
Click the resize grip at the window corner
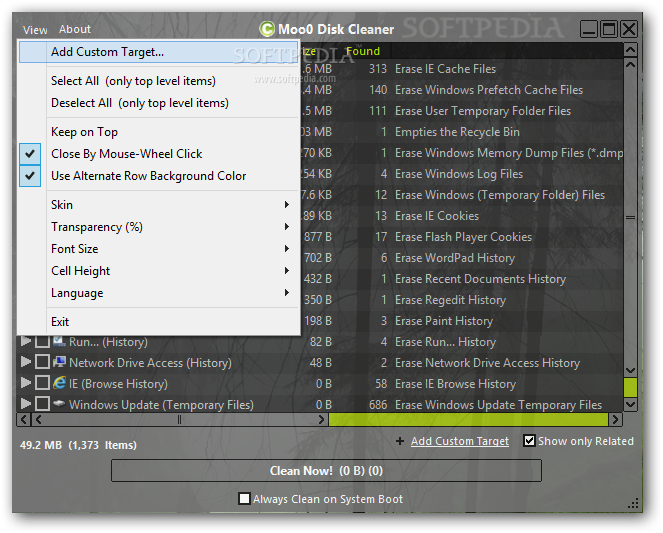click(x=633, y=503)
